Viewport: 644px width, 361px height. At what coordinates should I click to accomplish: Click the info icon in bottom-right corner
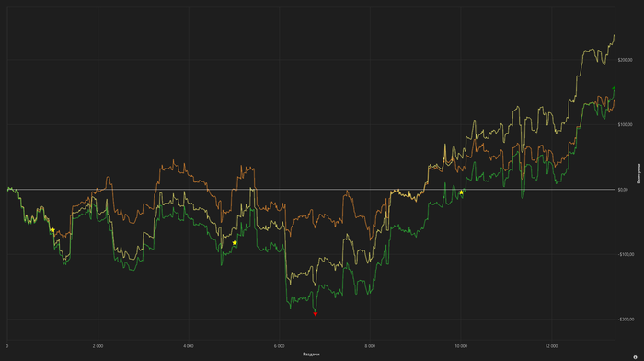coord(635,357)
